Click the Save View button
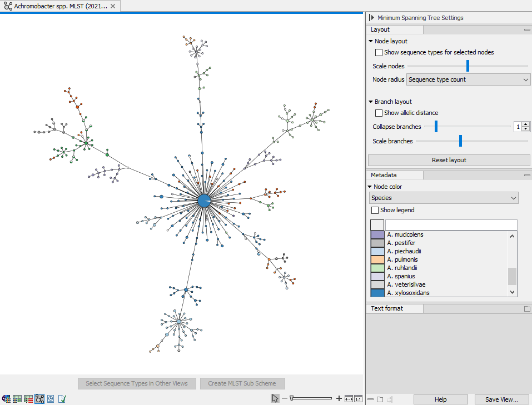The height and width of the screenshot is (405, 532). [x=501, y=399]
